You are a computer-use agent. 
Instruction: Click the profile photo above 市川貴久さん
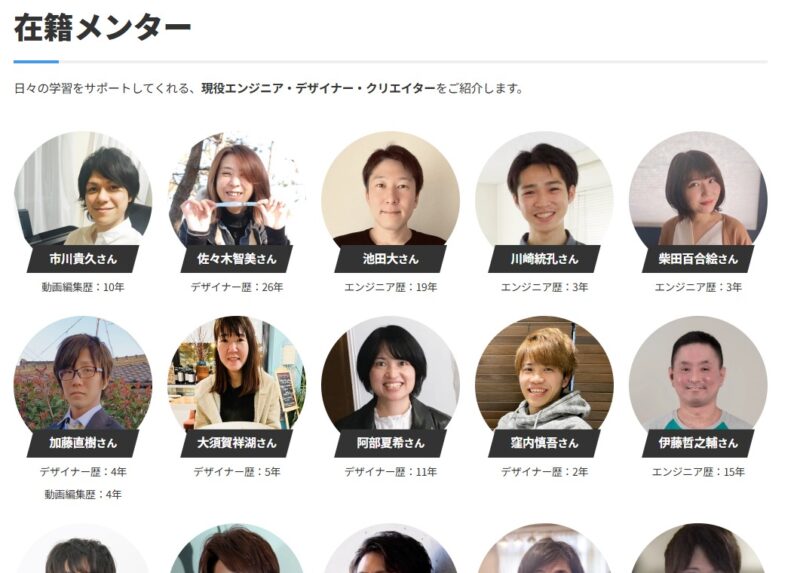(x=83, y=189)
